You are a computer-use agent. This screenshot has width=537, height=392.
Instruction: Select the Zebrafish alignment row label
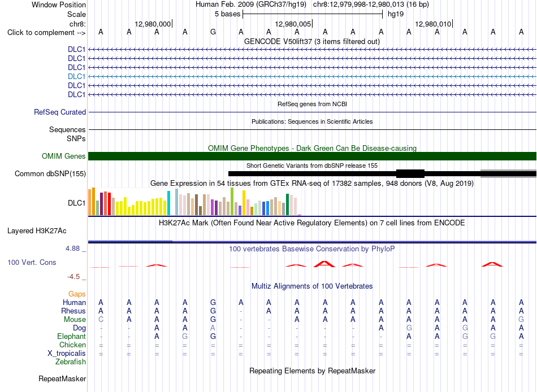point(71,361)
